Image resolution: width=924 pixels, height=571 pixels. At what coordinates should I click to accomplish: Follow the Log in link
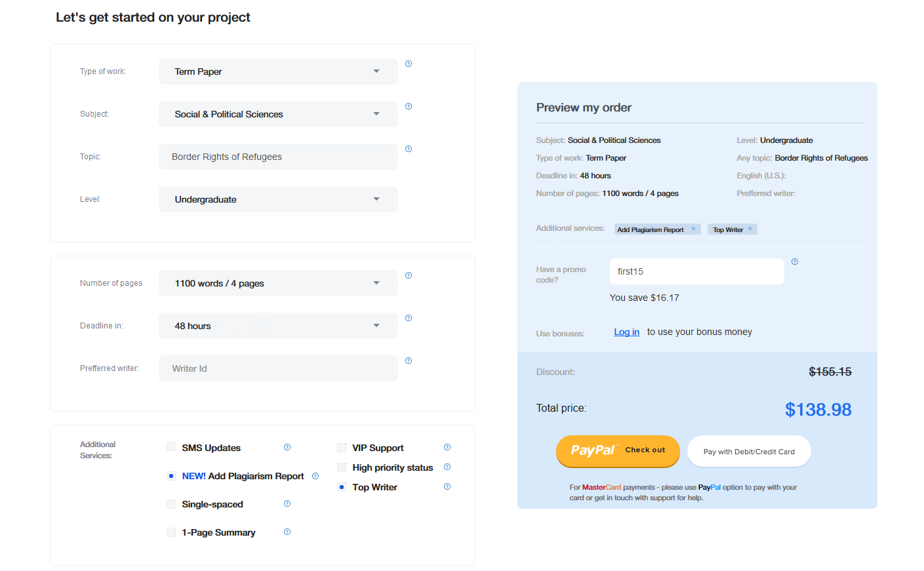point(626,332)
